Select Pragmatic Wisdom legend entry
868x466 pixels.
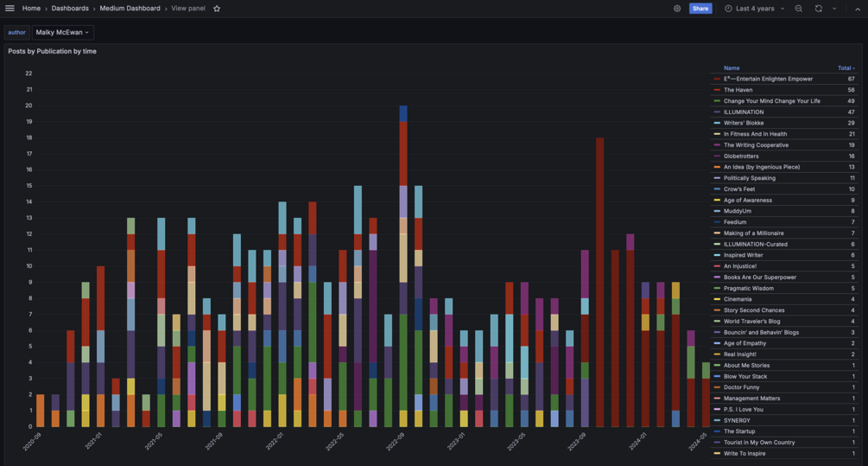[749, 288]
